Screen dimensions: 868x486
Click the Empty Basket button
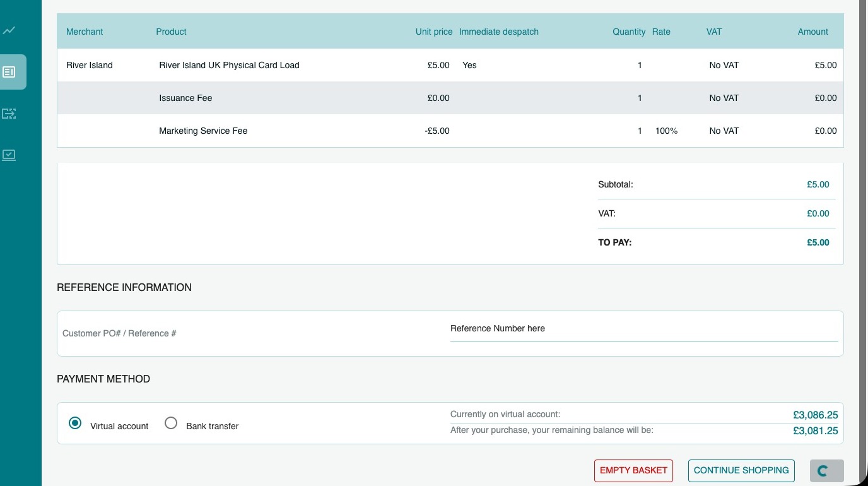pos(633,470)
